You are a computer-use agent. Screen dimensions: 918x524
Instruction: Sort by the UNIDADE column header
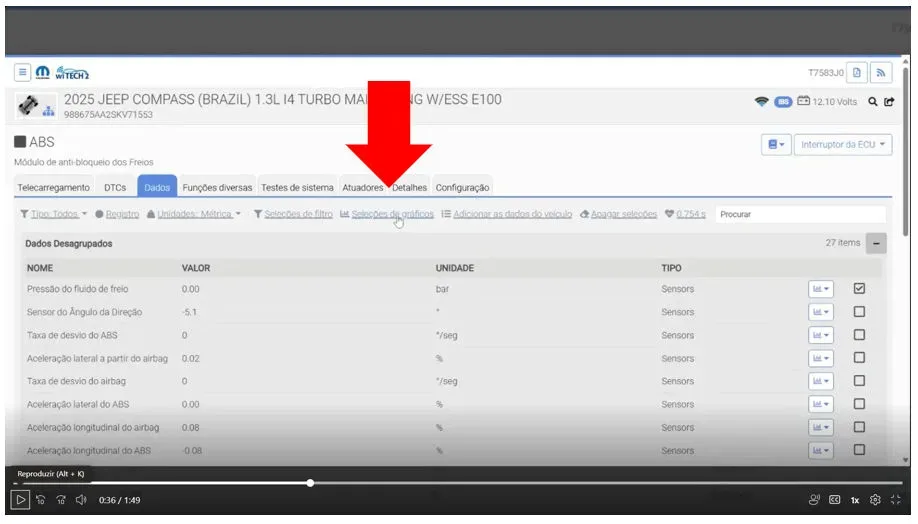click(455, 268)
